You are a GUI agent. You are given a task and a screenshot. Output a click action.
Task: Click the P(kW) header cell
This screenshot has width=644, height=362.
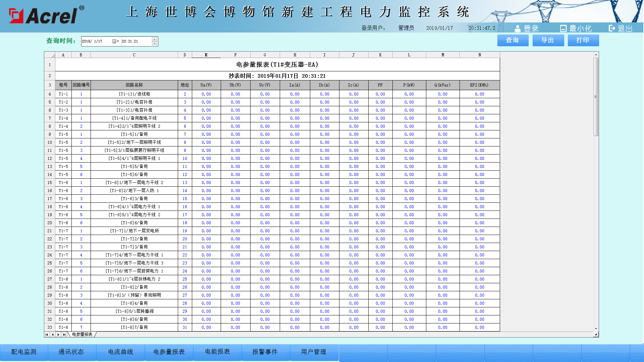tap(409, 85)
